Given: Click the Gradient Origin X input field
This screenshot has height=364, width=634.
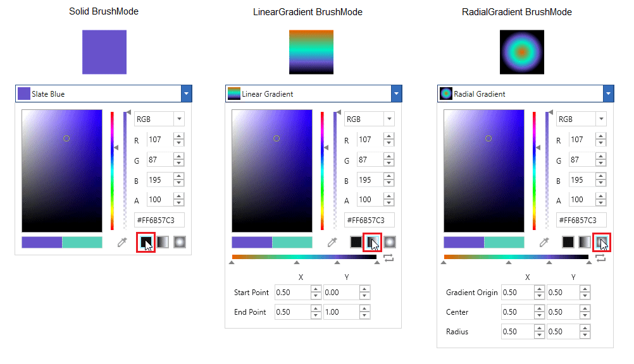Looking at the screenshot, I should (x=516, y=293).
